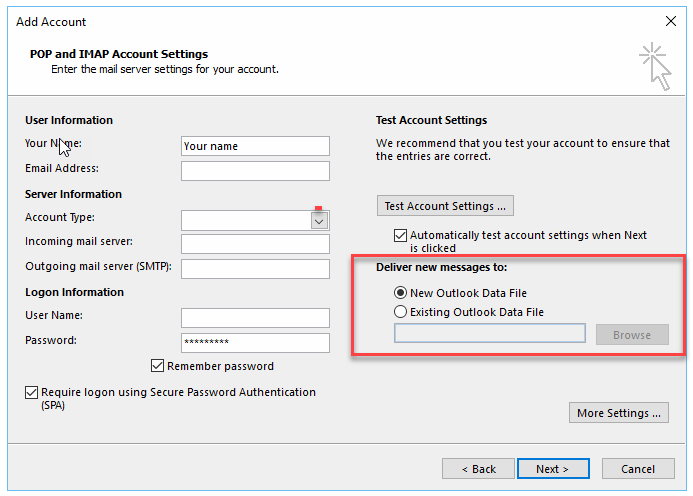
Task: Disable automatically test account settings checkbox
Action: point(401,236)
